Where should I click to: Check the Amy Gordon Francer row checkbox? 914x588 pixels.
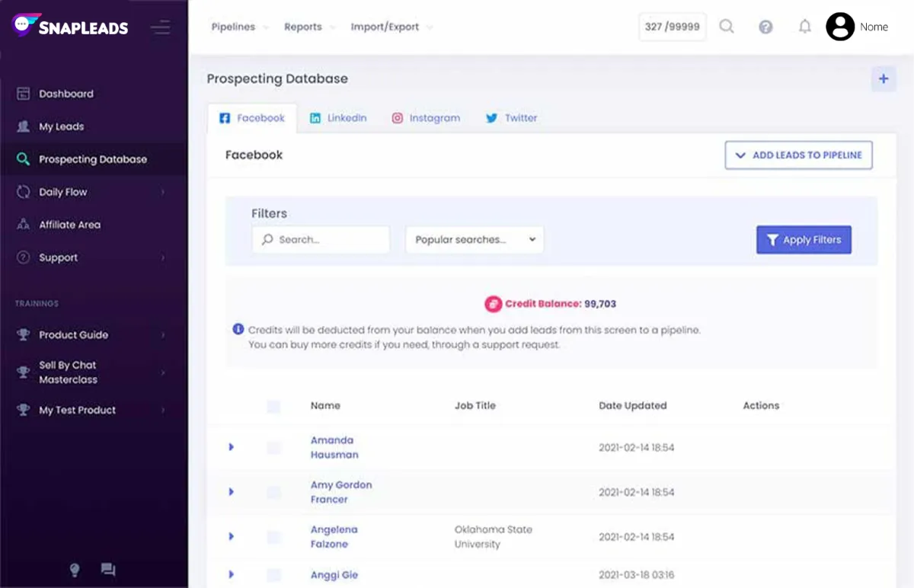pyautogui.click(x=273, y=492)
